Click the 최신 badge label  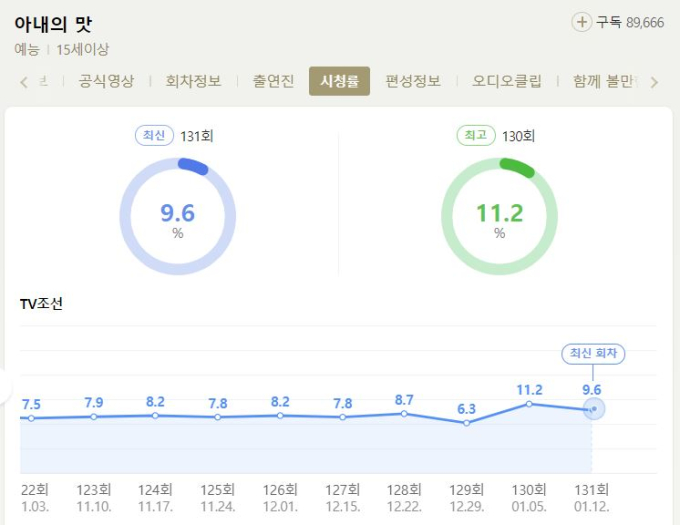pyautogui.click(x=154, y=136)
